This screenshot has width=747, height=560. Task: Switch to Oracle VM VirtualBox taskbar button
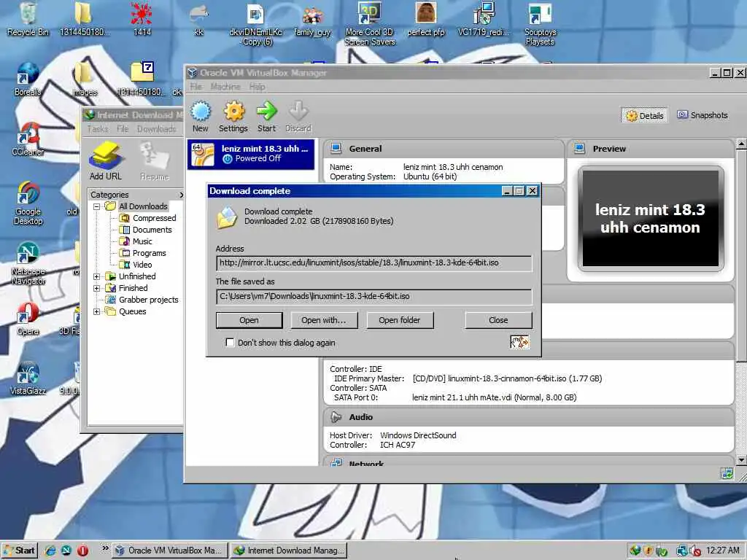pyautogui.click(x=170, y=551)
